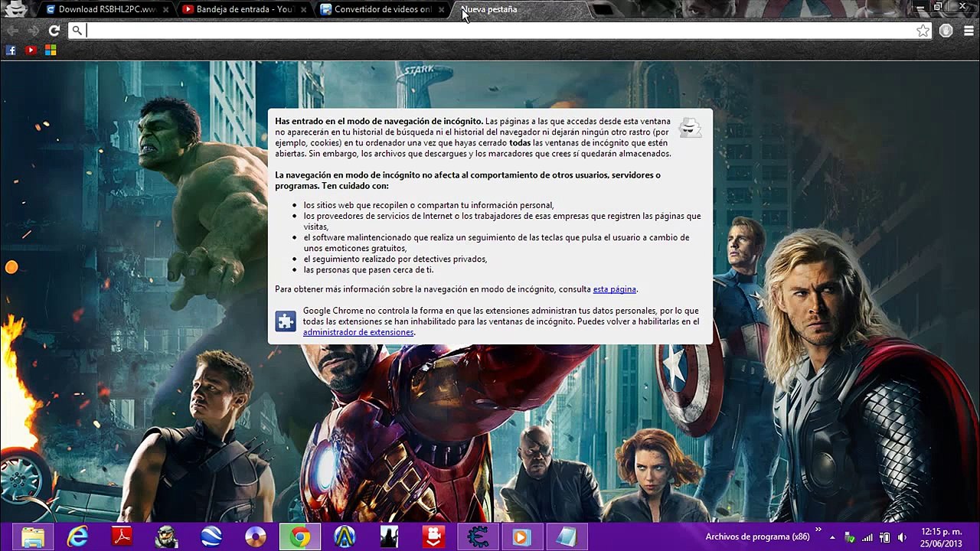Open the Facebook bookmark
Screen dimensions: 980x551
(x=11, y=51)
